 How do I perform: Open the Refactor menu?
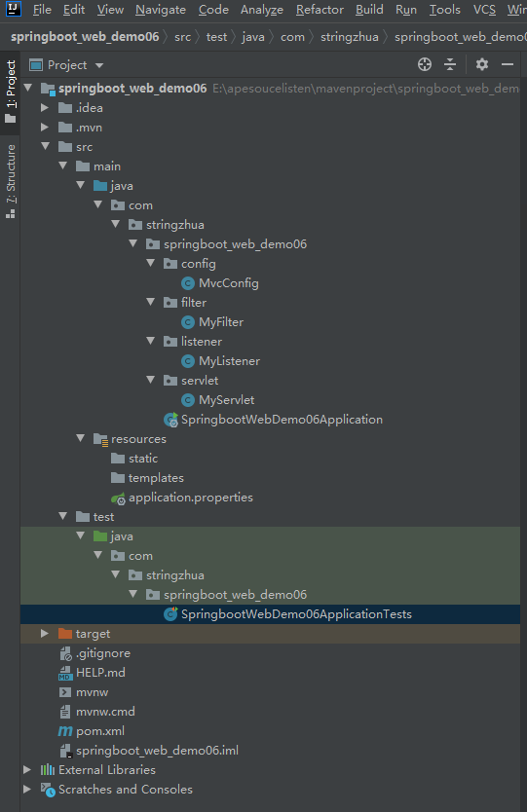click(x=320, y=10)
